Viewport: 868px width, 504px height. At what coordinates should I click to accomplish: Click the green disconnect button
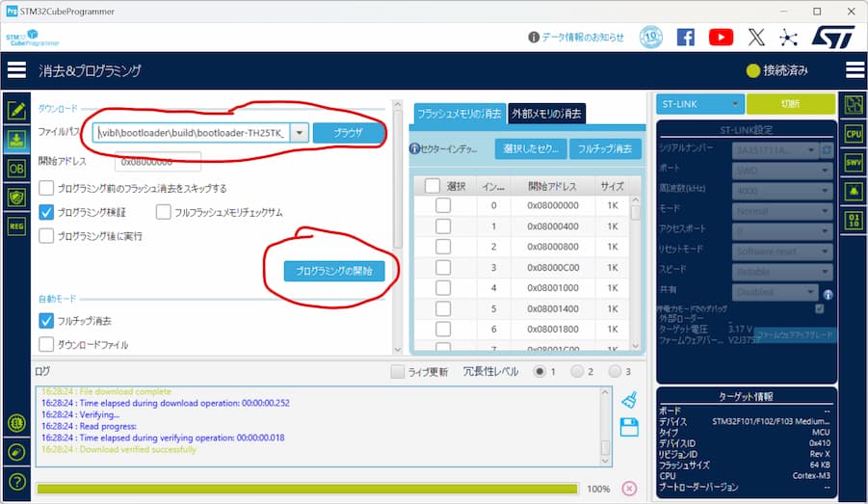(790, 104)
